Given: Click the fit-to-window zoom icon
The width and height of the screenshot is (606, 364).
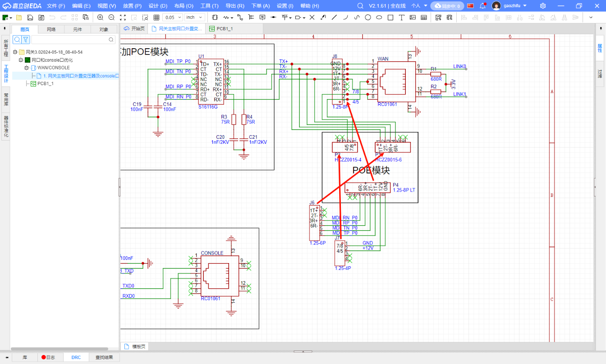Looking at the screenshot, I should coord(123,18).
